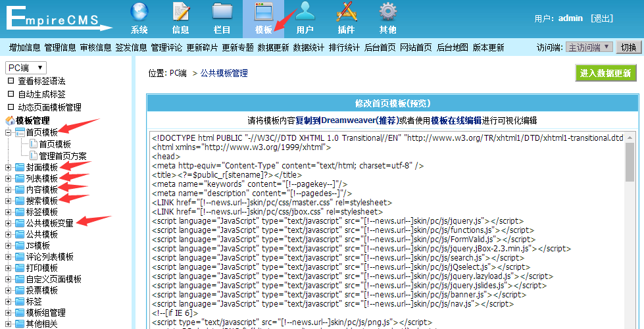The image size is (644, 329).
Task: Open 审核信息 menu item
Action: [95, 47]
